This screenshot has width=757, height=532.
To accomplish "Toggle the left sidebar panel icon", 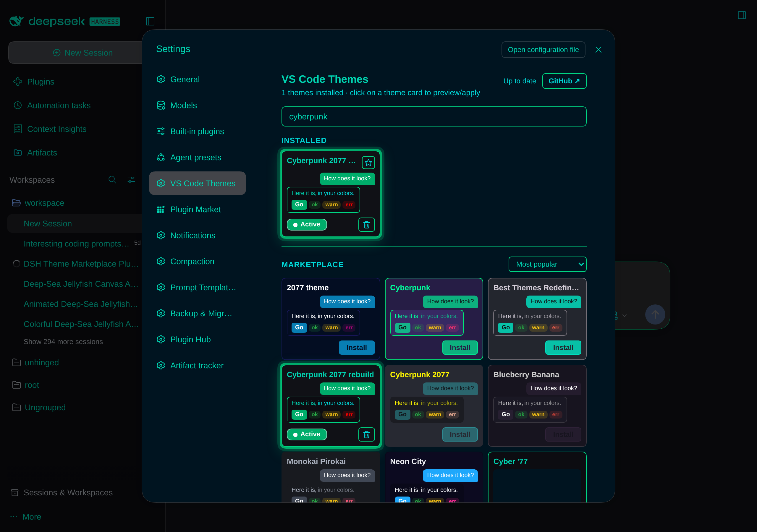I will (x=150, y=21).
